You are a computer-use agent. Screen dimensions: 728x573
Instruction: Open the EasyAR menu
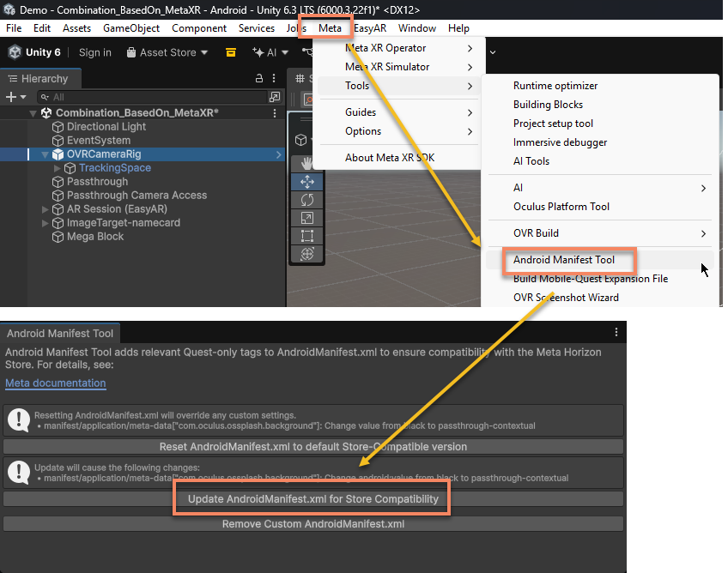click(x=370, y=28)
